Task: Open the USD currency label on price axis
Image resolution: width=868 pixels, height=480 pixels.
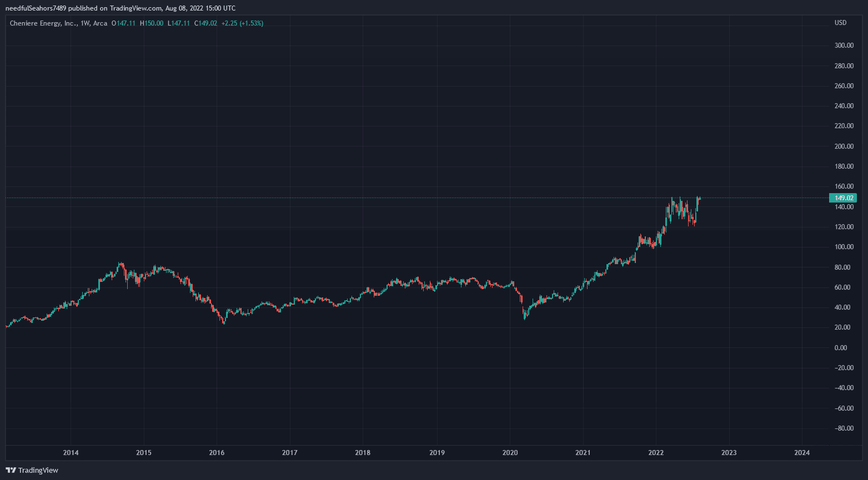Action: pyautogui.click(x=840, y=23)
